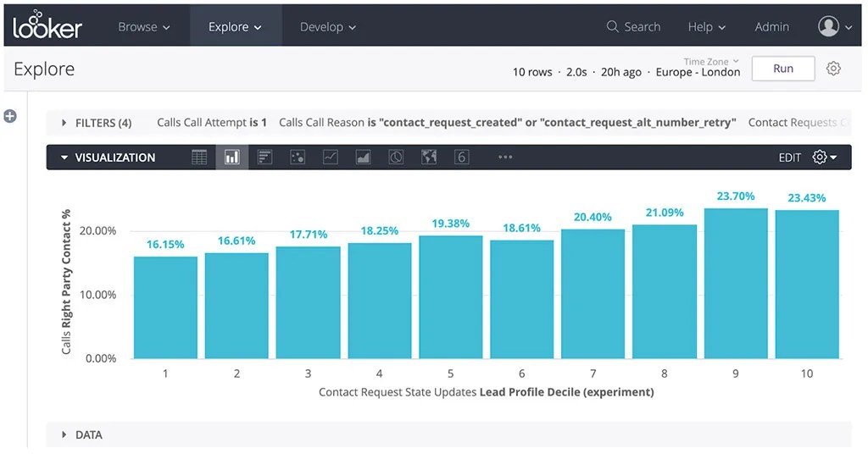Screen dimensions: 868x459
Task: Select the line chart visualization icon
Action: point(331,158)
